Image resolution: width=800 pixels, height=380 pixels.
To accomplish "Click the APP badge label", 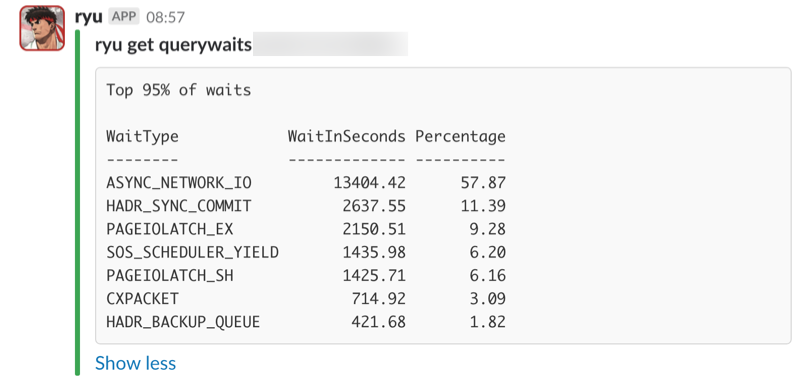I will (x=124, y=16).
